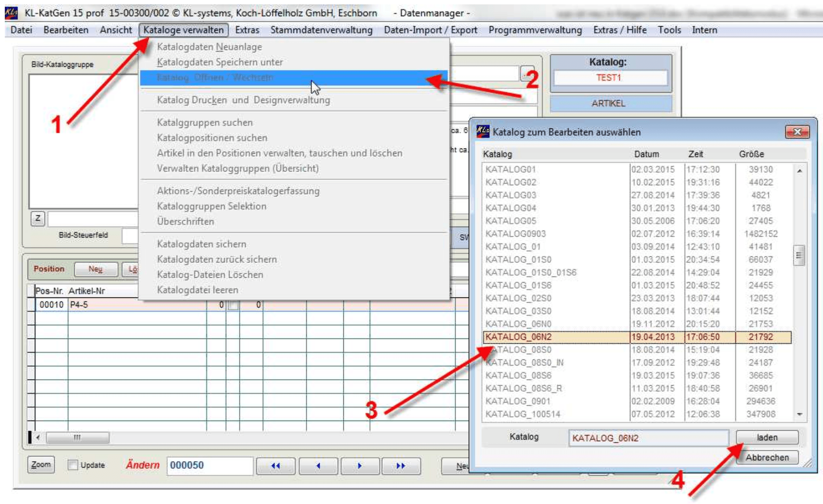
Task: Click the Abbrechen button
Action: click(x=767, y=457)
